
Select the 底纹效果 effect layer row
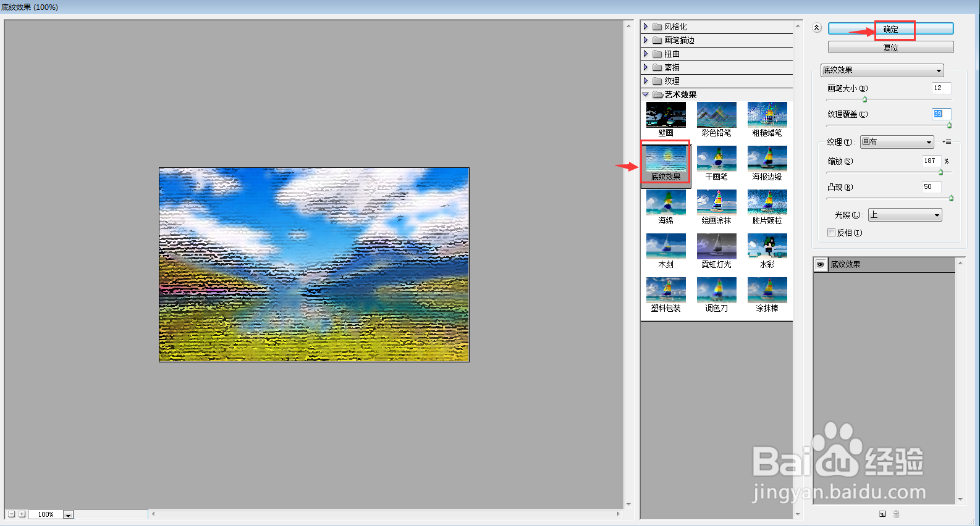(x=884, y=264)
